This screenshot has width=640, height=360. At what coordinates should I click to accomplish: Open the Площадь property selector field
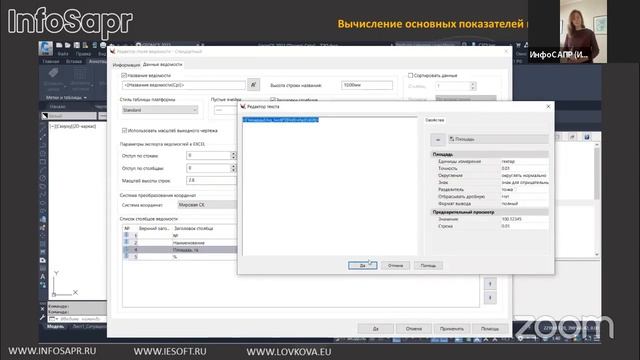coord(498,139)
